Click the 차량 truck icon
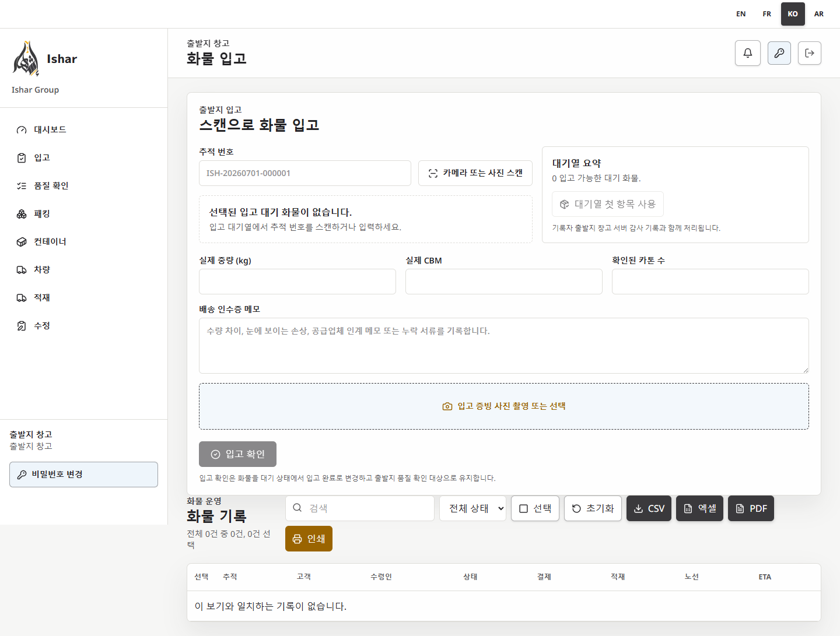The image size is (840, 636). tap(22, 270)
